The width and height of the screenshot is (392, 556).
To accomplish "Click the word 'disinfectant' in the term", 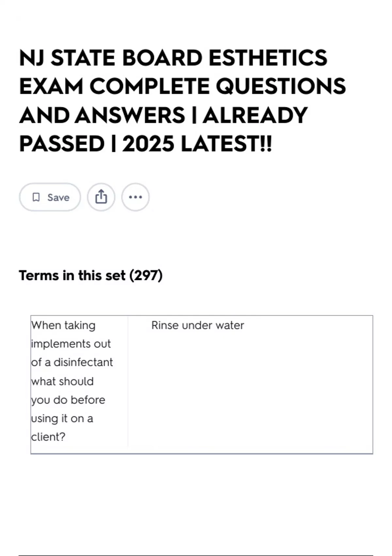I will tap(83, 362).
